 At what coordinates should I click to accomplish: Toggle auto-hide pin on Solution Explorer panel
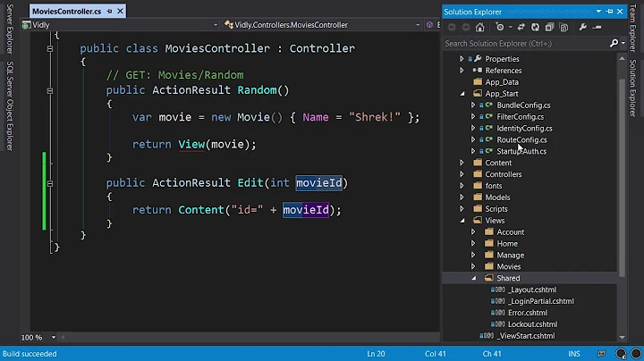(609, 12)
